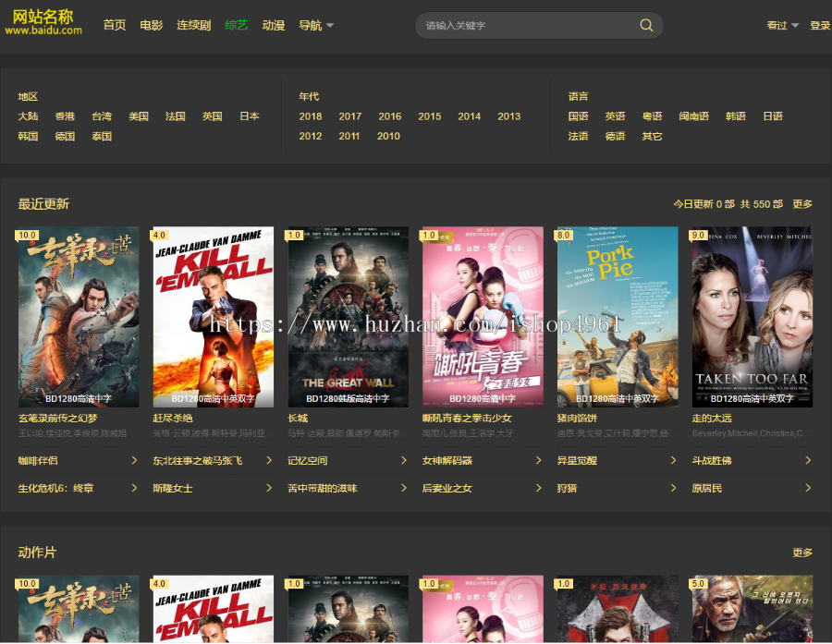Filter by region 香港
Screen dimensions: 832x644
coord(65,116)
